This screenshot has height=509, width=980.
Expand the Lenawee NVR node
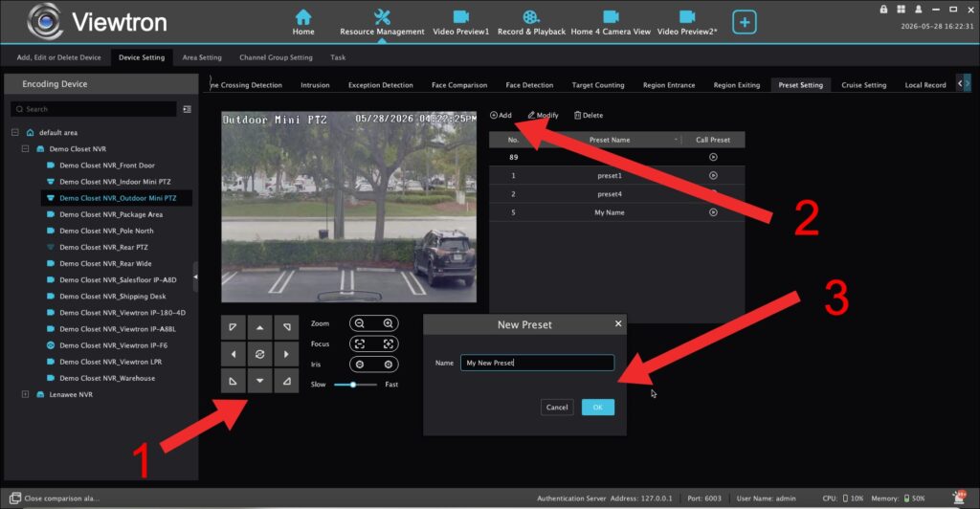[x=26, y=394]
